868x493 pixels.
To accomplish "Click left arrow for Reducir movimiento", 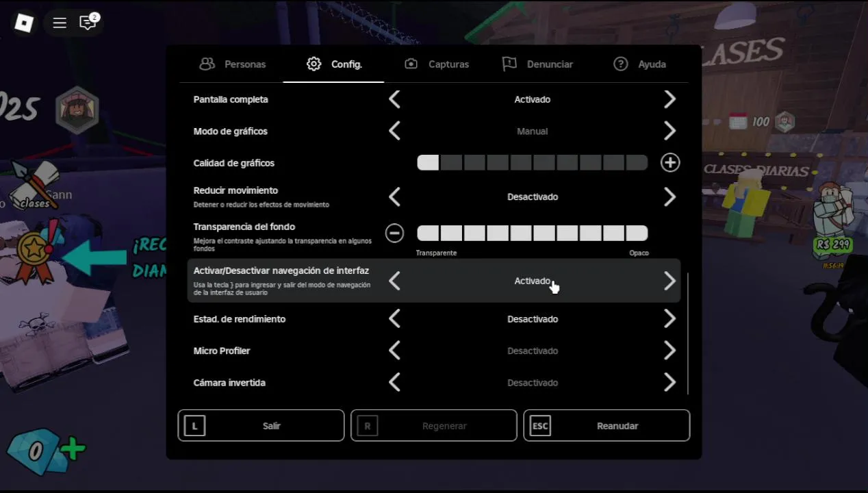I will point(394,197).
